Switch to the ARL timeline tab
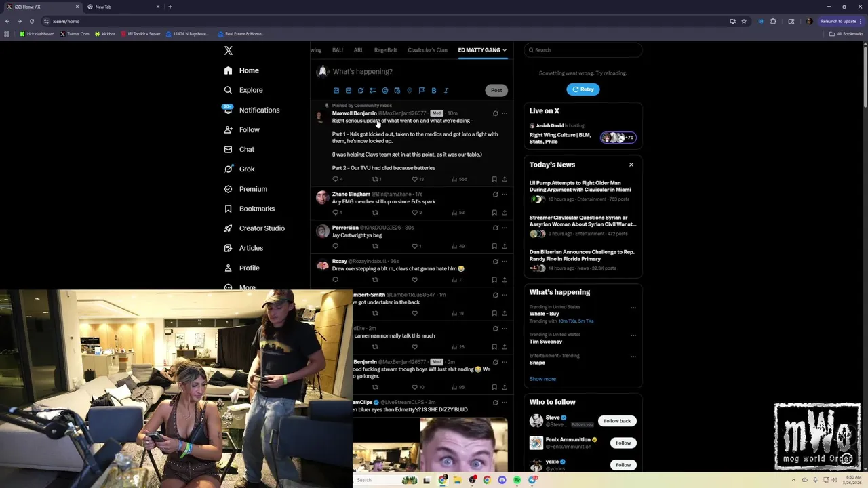Image resolution: width=868 pixels, height=488 pixels. (x=358, y=50)
